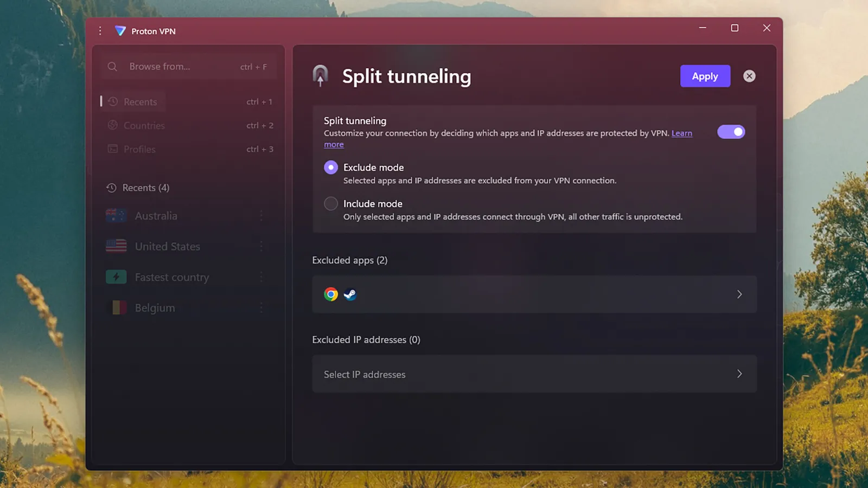Click the Profiles window icon

pos(113,149)
